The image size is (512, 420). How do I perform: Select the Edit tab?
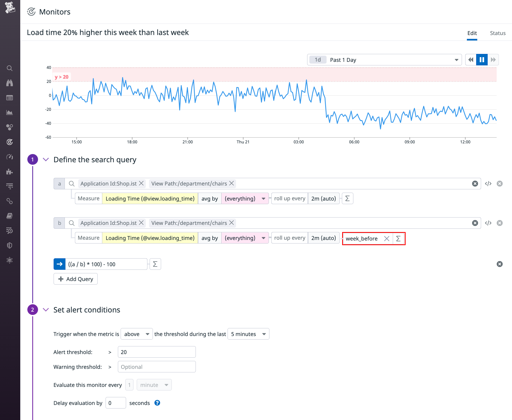[472, 33]
